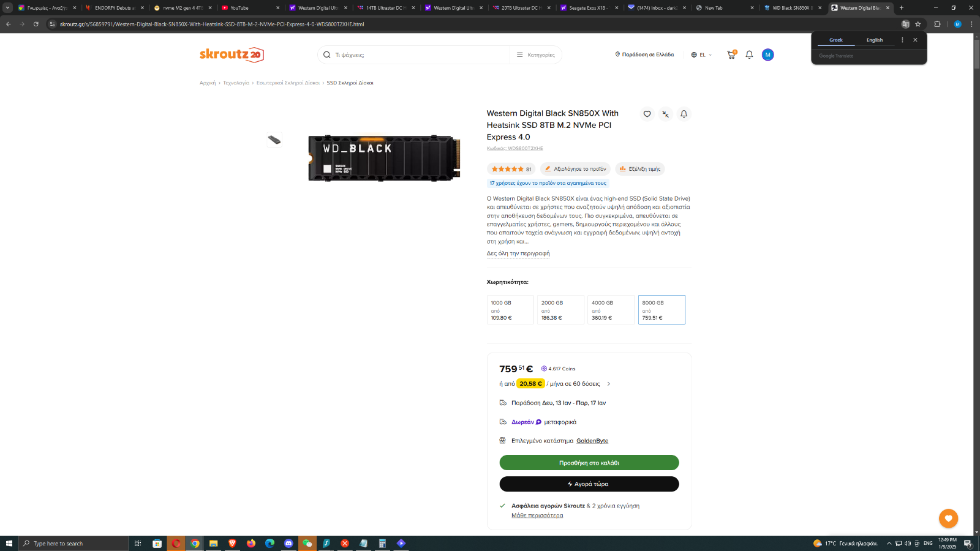Switch to the WD Black SN850X tab
The image size is (980, 551).
[793, 8]
